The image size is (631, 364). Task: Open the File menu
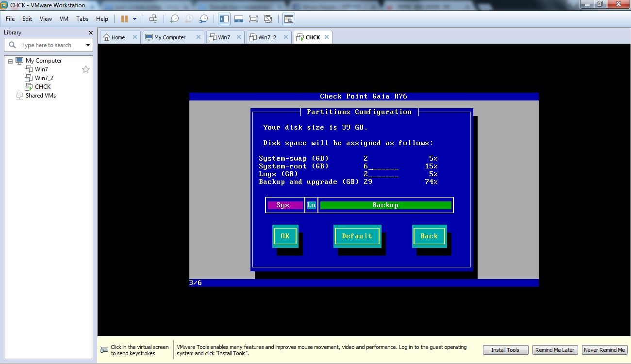click(x=10, y=19)
